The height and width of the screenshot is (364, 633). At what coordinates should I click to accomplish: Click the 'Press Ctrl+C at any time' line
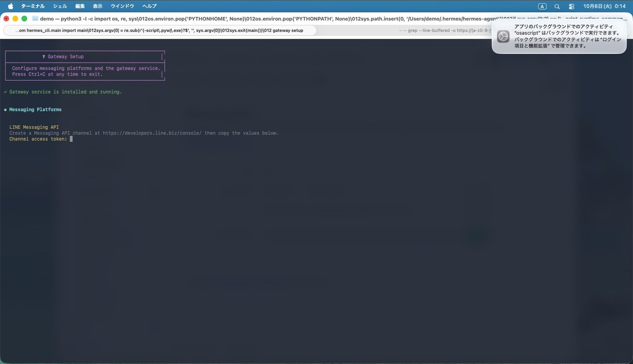(x=57, y=74)
